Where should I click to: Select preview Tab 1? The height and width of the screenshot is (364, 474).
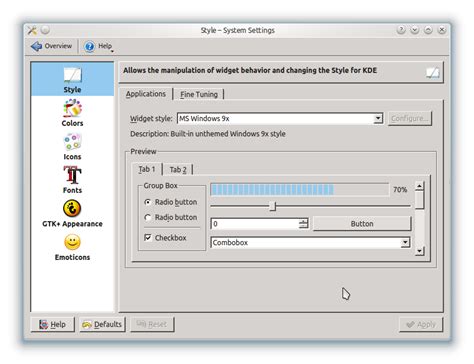click(x=147, y=169)
